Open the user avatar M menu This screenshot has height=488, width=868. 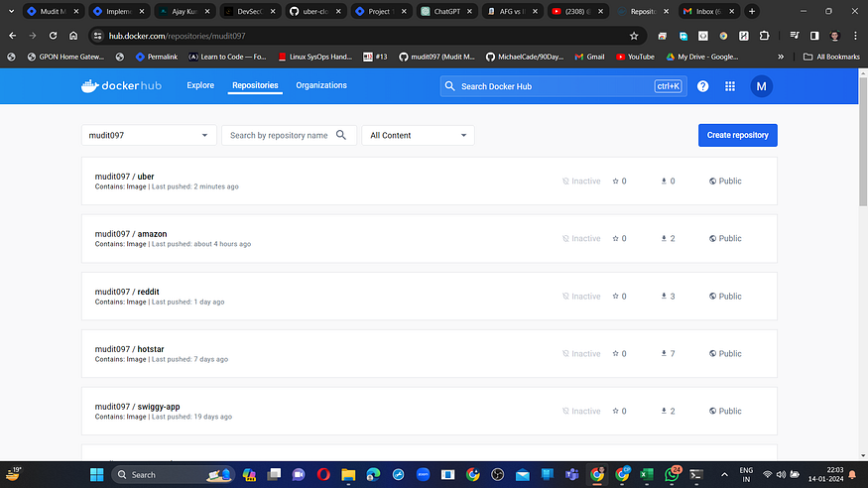point(761,86)
